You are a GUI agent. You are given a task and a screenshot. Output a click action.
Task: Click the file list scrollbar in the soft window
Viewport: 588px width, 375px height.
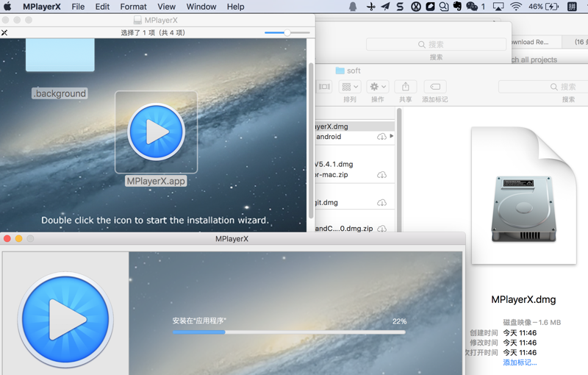(x=399, y=171)
